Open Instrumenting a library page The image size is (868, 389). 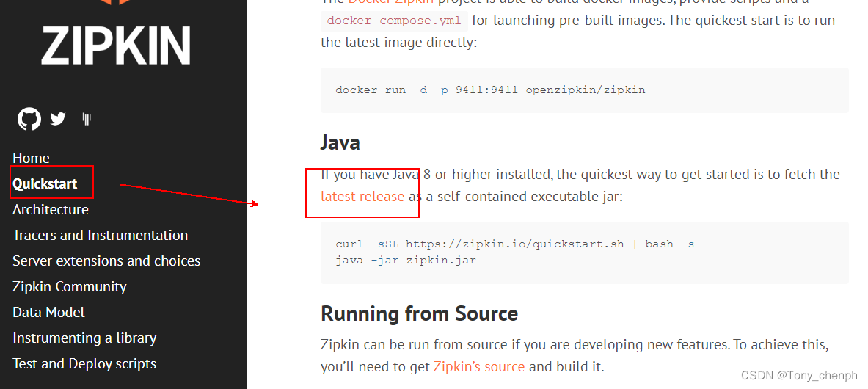84,338
